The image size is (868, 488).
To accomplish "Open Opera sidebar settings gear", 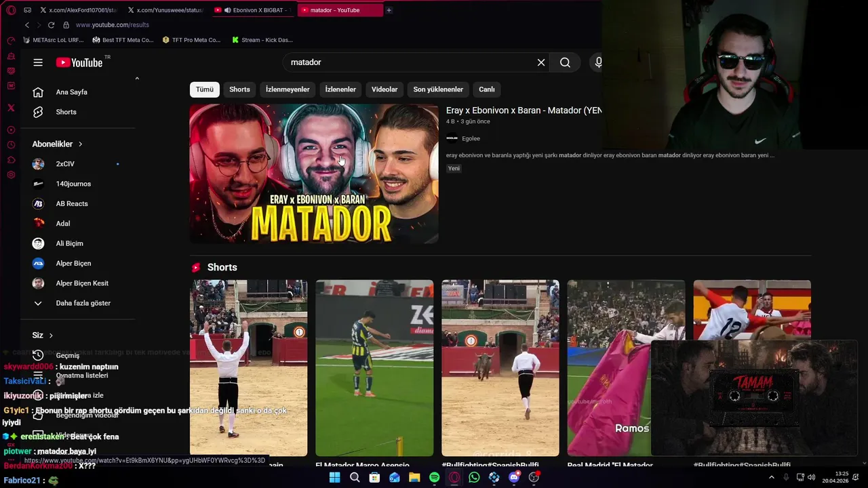I will click(11, 175).
